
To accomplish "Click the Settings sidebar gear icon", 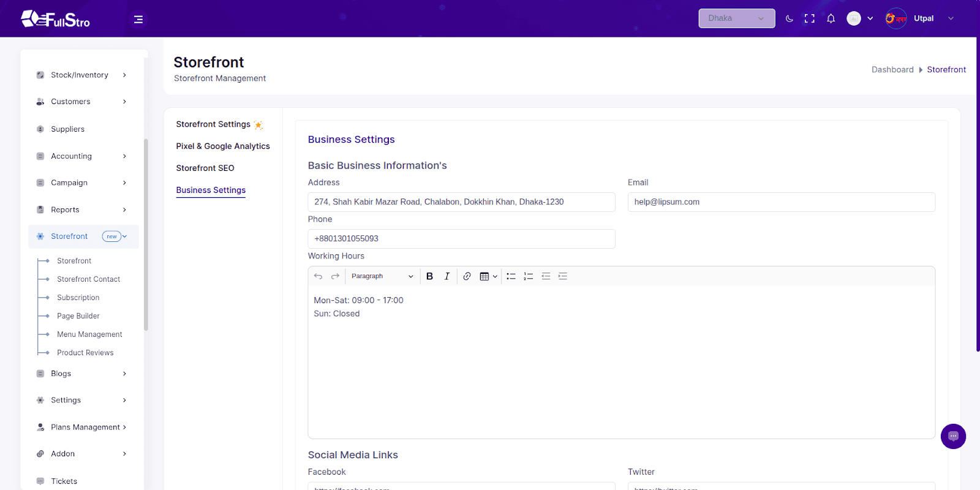I will tap(40, 400).
